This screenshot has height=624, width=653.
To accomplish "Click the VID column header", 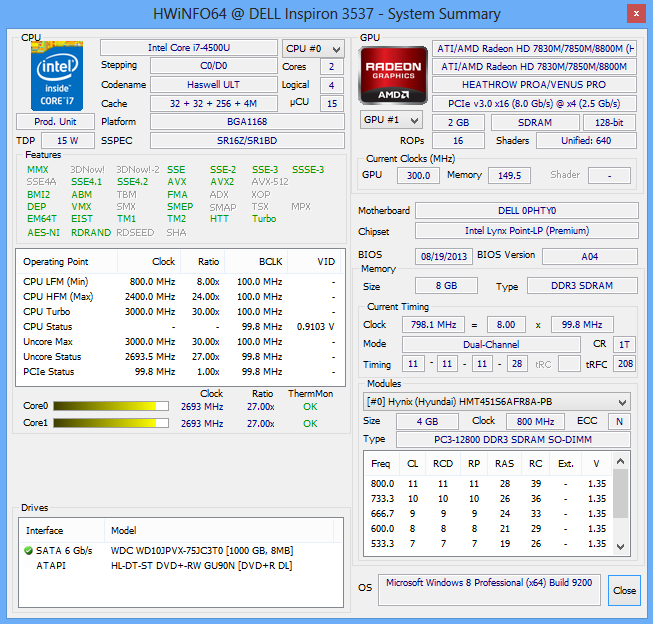I will coord(314,262).
